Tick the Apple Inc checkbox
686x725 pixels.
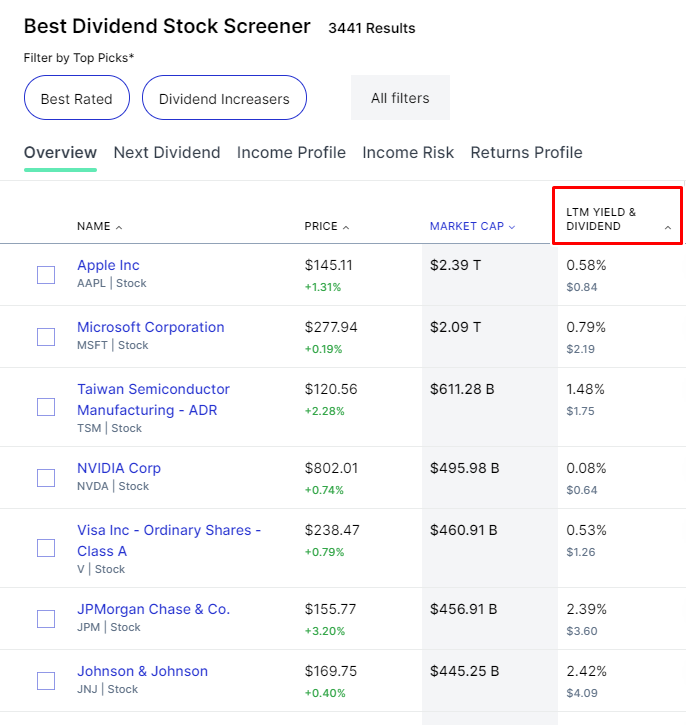(46, 275)
